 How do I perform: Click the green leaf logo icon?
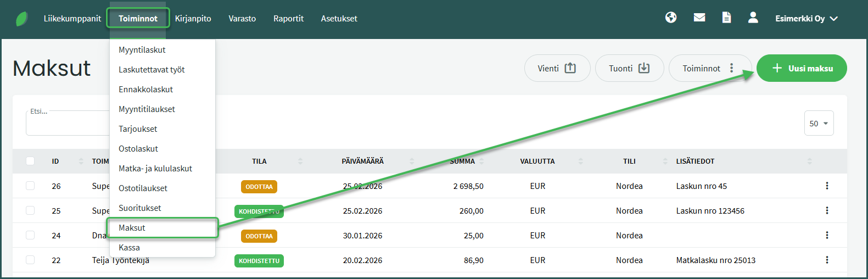click(x=22, y=19)
